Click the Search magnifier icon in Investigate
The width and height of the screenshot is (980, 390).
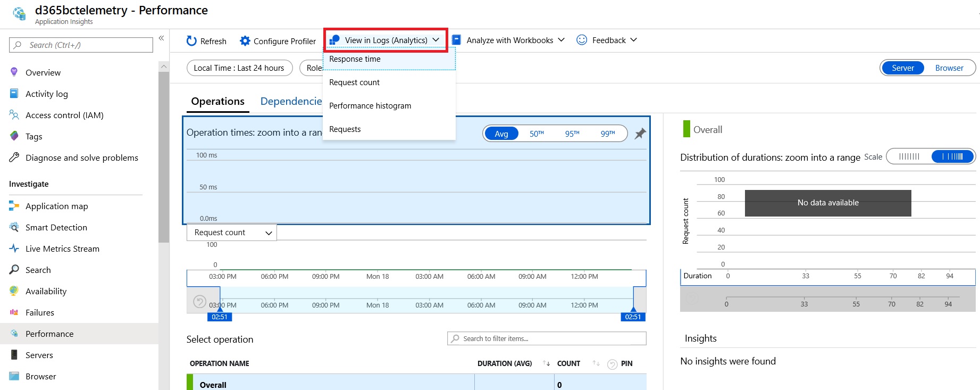14,270
